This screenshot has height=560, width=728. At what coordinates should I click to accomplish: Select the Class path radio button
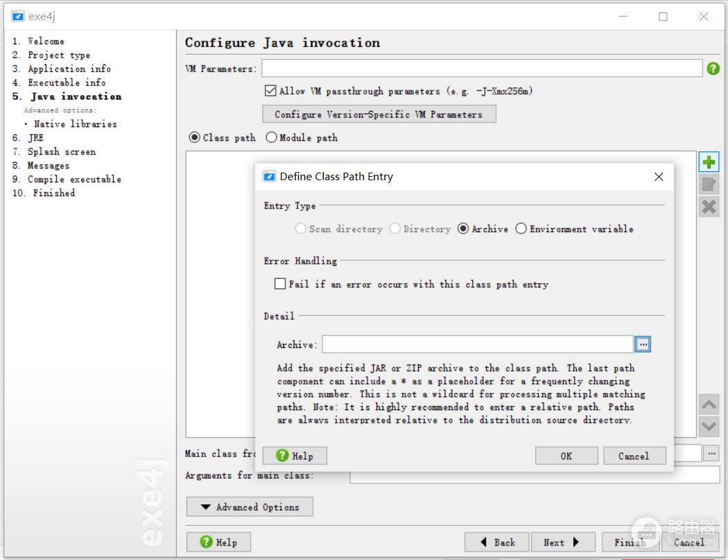tap(195, 137)
